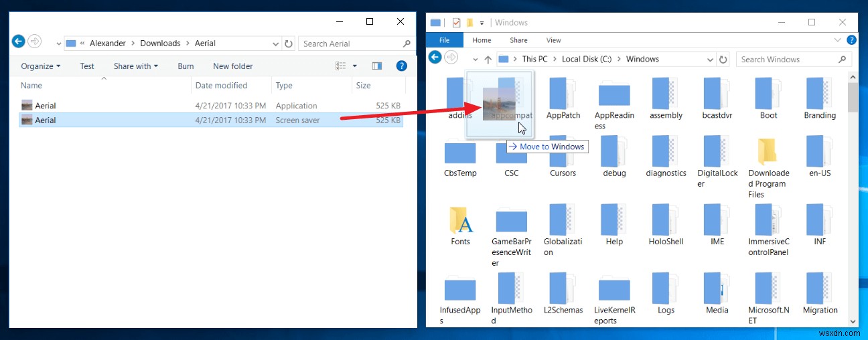This screenshot has height=340, width=868.
Task: Select the Microsoft.NET folder
Action: 769,299
